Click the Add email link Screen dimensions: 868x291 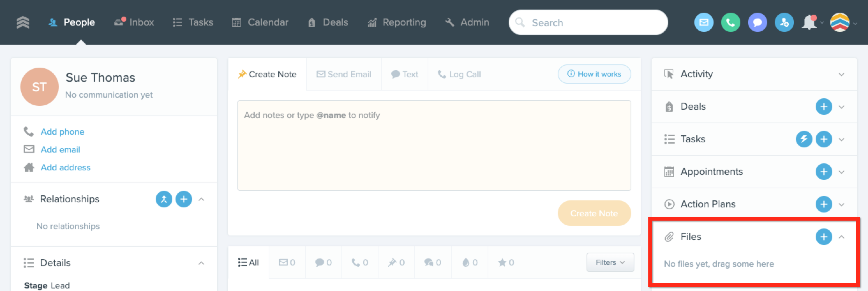click(60, 150)
